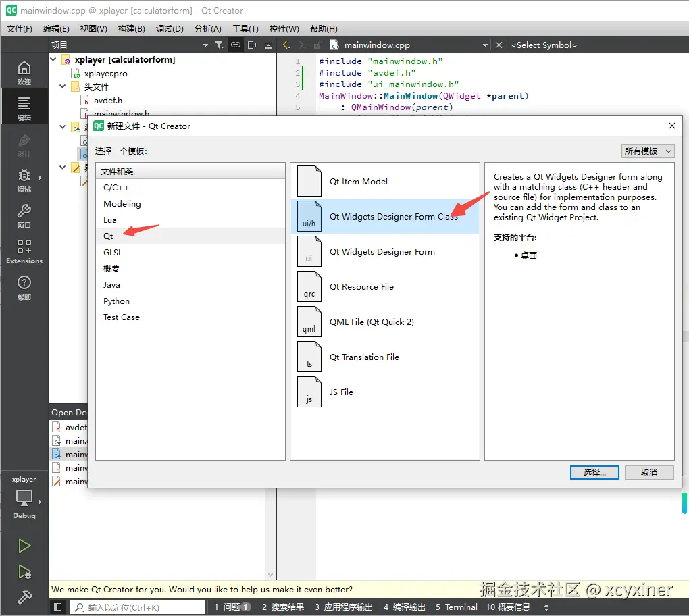689x616 pixels.
Task: Toggle synchronize with editor link icon
Action: (x=236, y=45)
